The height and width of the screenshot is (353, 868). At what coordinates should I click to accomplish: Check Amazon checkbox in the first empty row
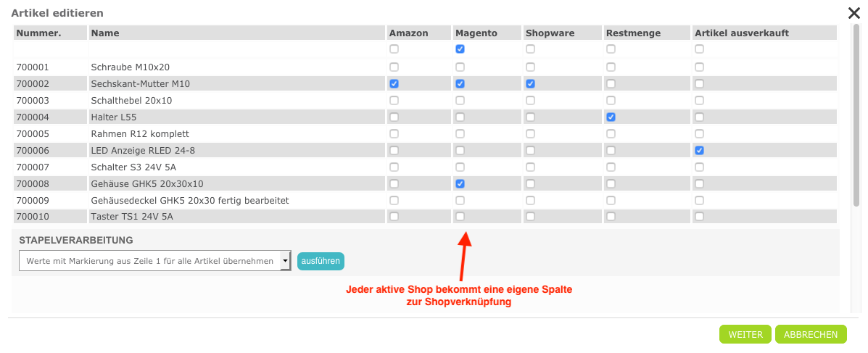(x=394, y=49)
